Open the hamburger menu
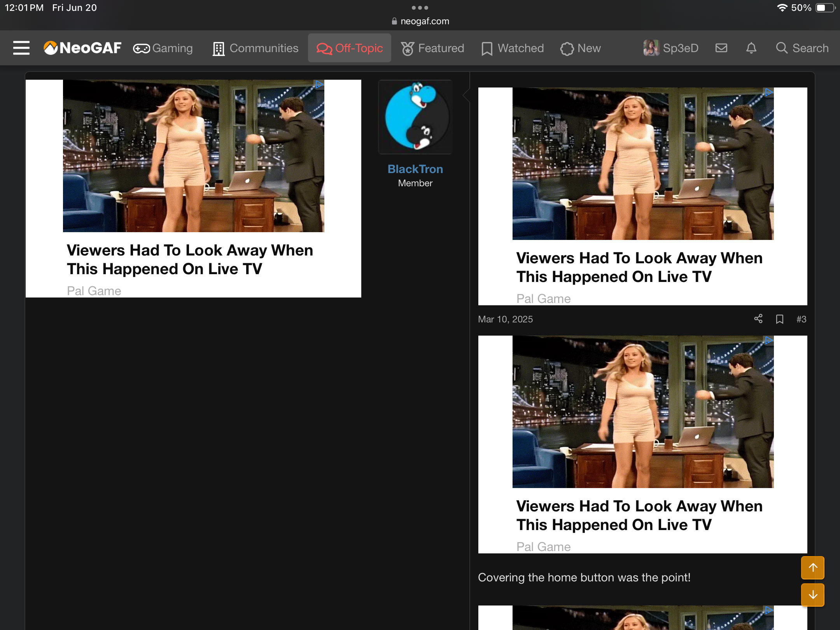This screenshot has height=630, width=840. pos(21,48)
